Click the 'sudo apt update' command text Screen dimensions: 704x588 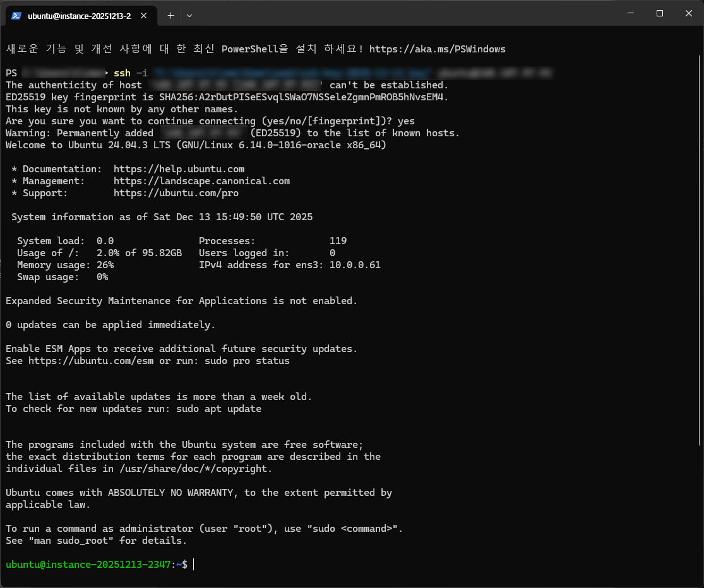click(218, 409)
